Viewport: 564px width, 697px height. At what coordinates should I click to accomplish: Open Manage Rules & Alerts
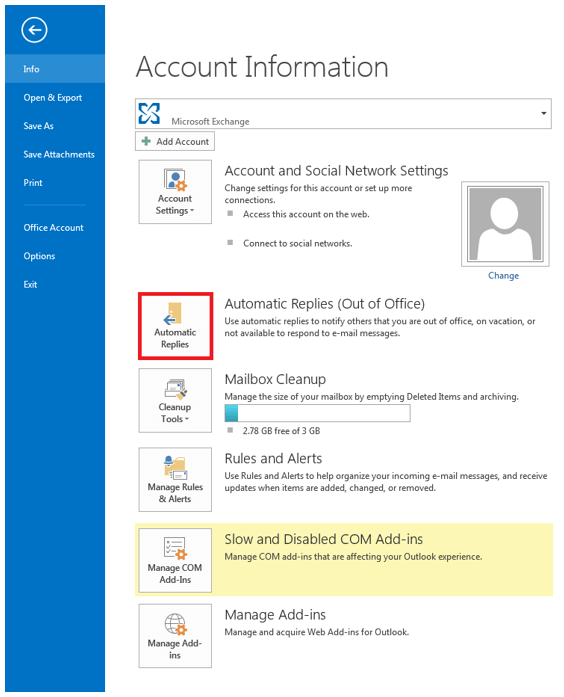tap(175, 480)
